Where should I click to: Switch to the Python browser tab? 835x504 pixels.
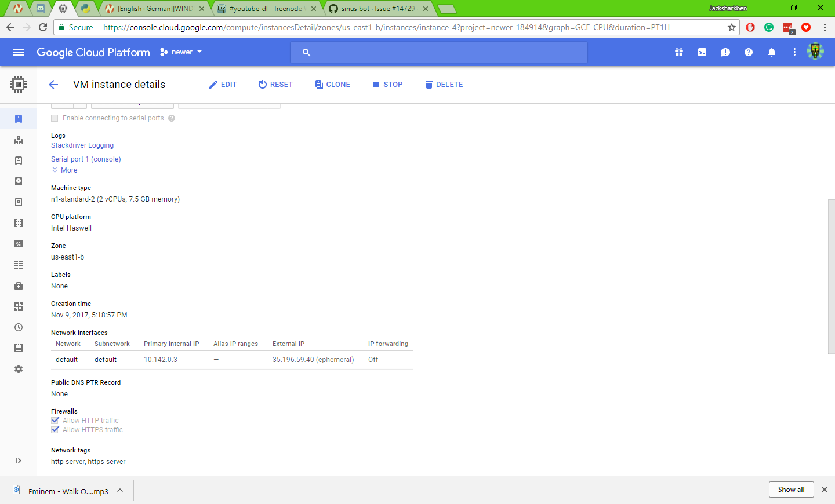tap(86, 9)
